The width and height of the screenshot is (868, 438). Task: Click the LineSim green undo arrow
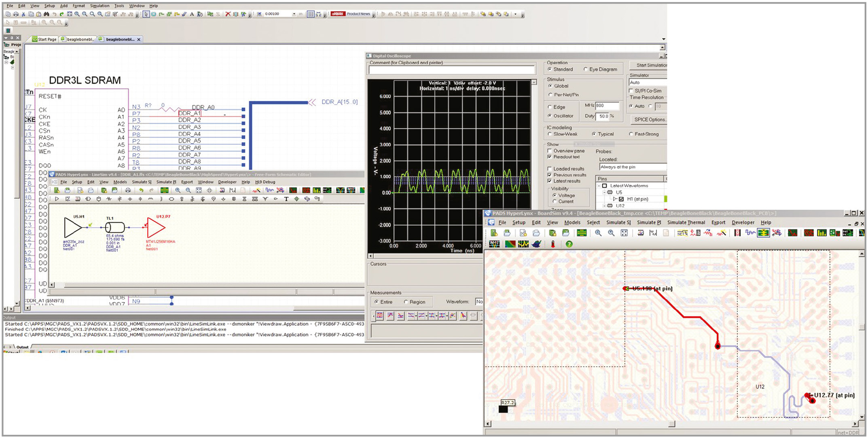tap(141, 190)
